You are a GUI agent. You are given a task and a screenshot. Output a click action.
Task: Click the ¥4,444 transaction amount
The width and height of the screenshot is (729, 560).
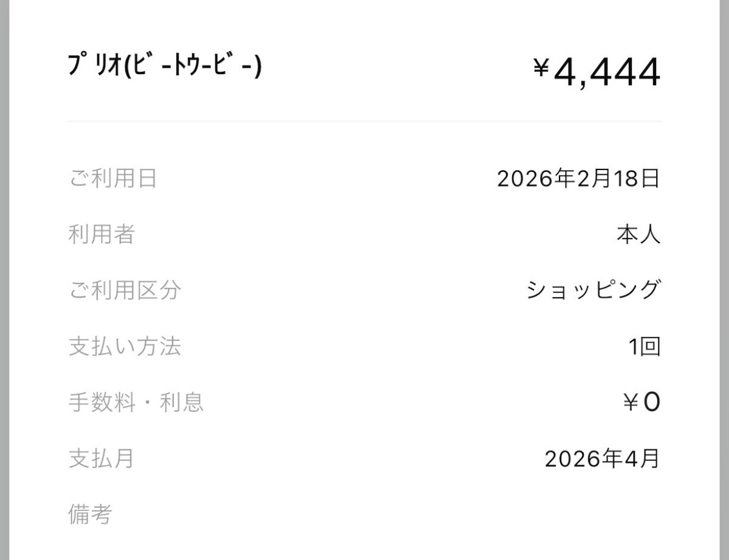tap(597, 72)
